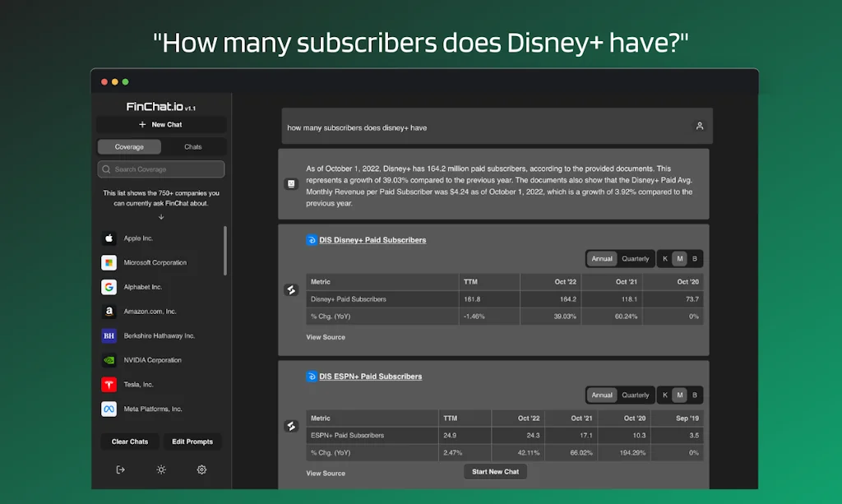
Task: Switch Disney+ table to Quarterly view
Action: 636,259
